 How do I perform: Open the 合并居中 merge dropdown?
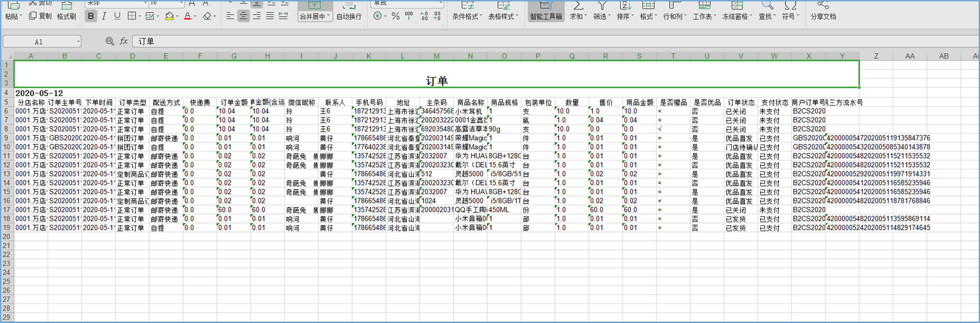(x=315, y=17)
